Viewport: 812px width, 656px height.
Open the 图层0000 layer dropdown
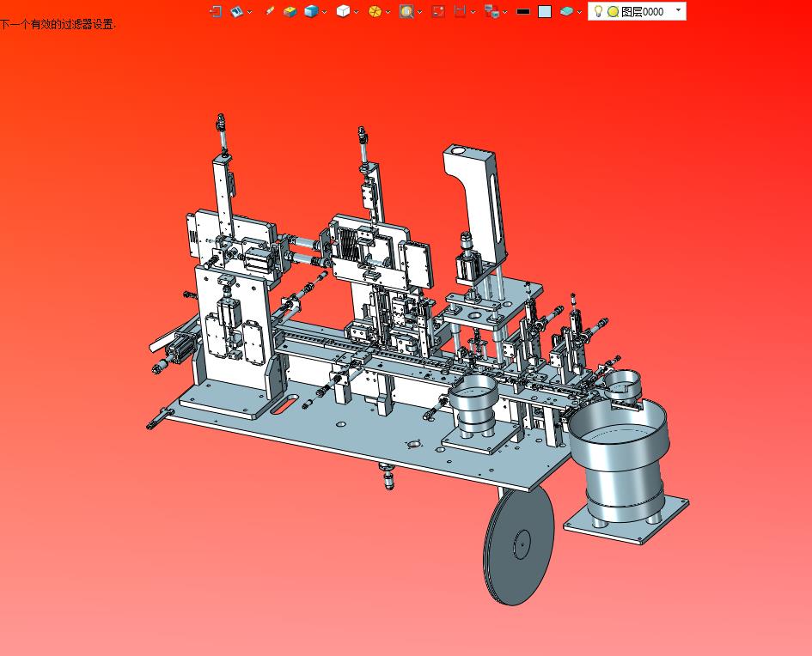click(x=679, y=10)
